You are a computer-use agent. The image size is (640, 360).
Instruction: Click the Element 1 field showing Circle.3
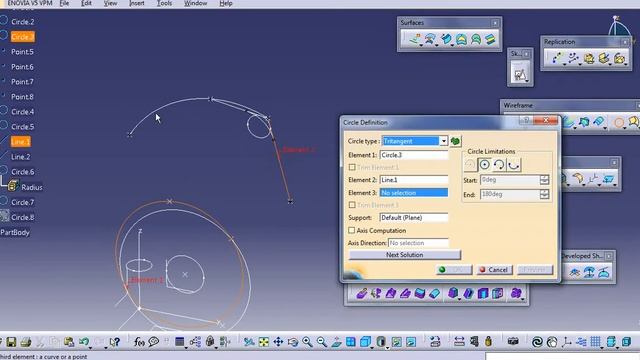point(413,155)
